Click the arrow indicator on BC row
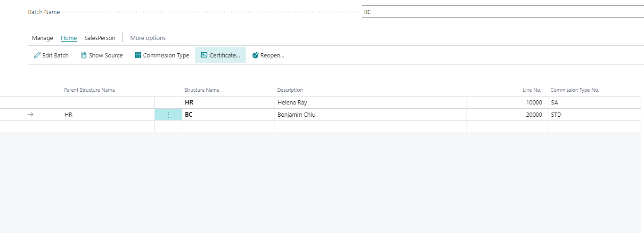 pos(31,114)
